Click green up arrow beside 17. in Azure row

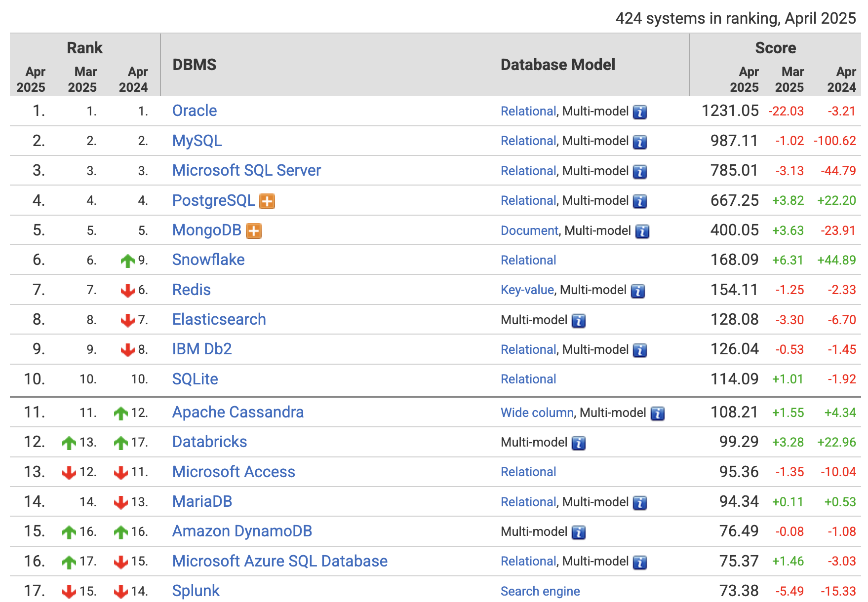tap(69, 562)
